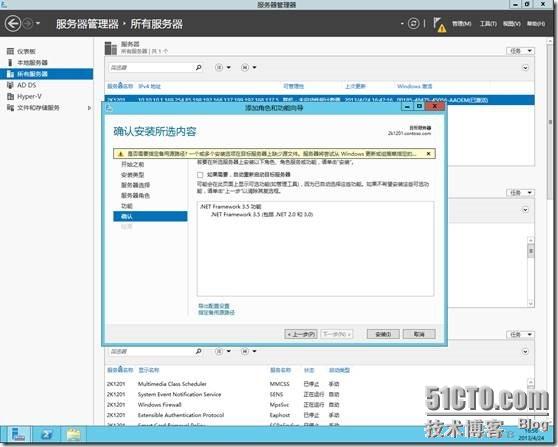The width and height of the screenshot is (558, 447).
Task: Click the warning triangle in yellow bar
Action: coord(120,154)
